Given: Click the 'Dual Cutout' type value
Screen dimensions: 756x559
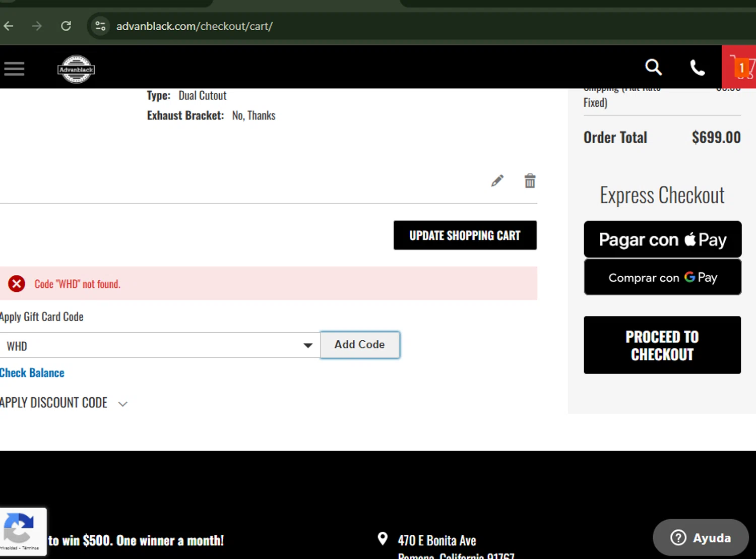Looking at the screenshot, I should 203,95.
